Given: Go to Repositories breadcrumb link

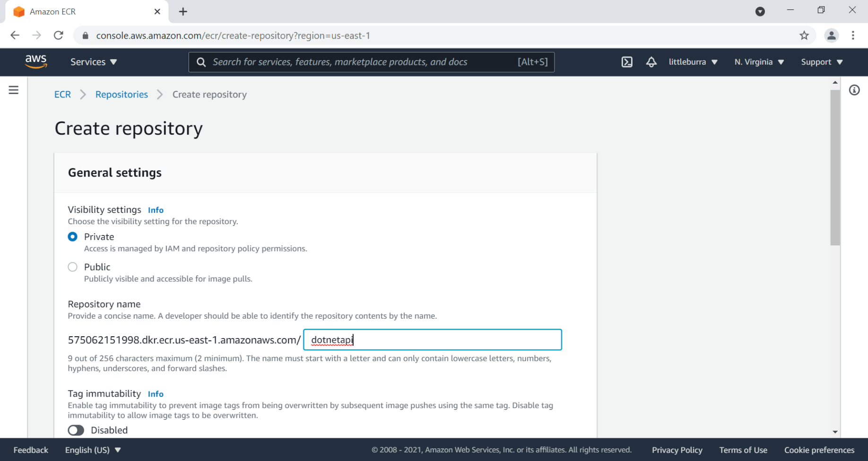Looking at the screenshot, I should tap(122, 95).
